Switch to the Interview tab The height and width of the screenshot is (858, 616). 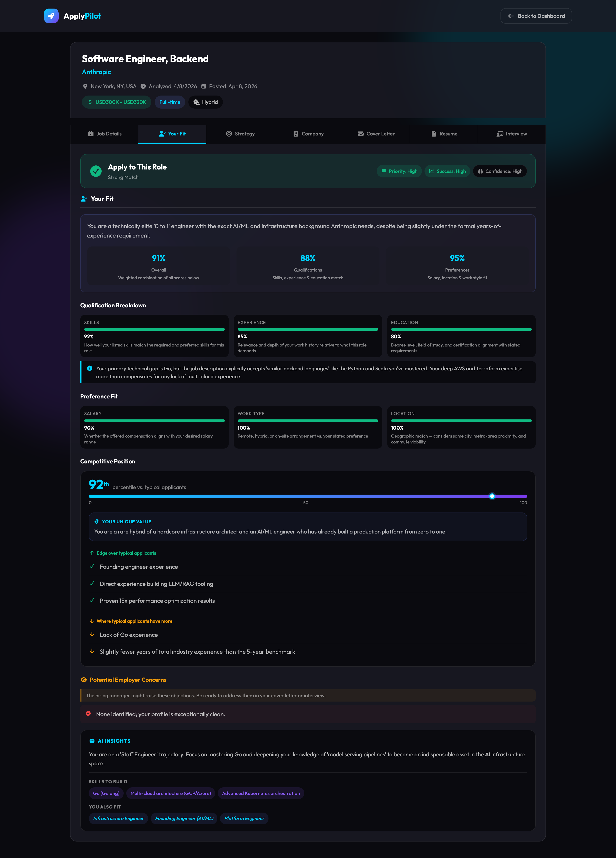click(x=511, y=134)
